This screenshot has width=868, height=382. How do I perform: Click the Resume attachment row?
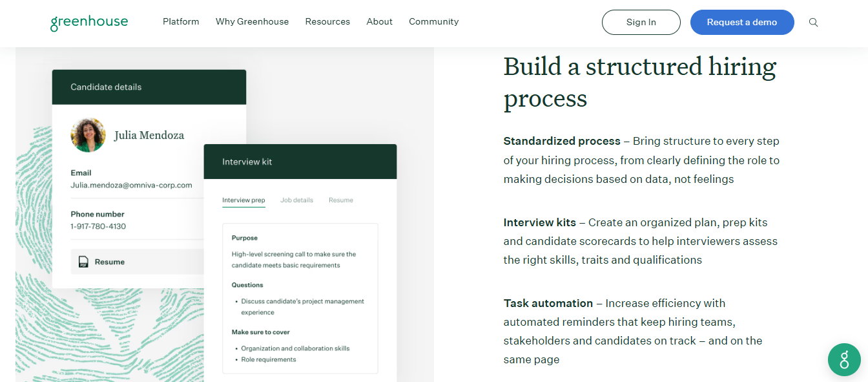coord(137,262)
